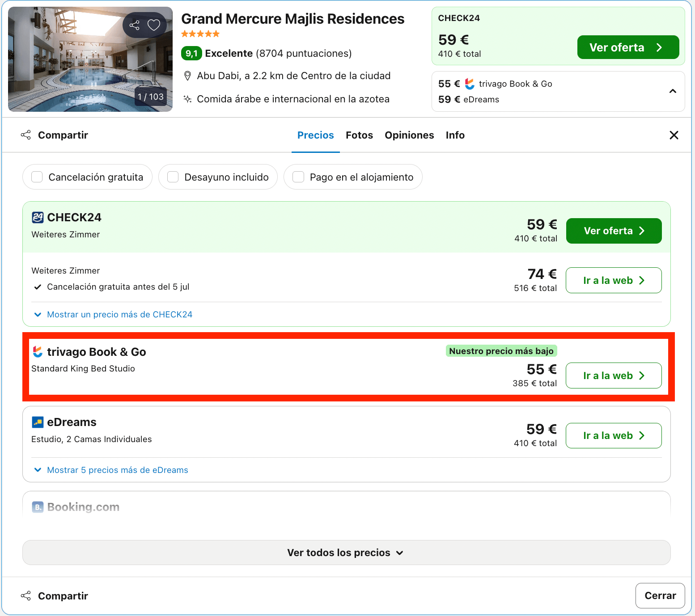Open the Fotos tab

click(359, 135)
